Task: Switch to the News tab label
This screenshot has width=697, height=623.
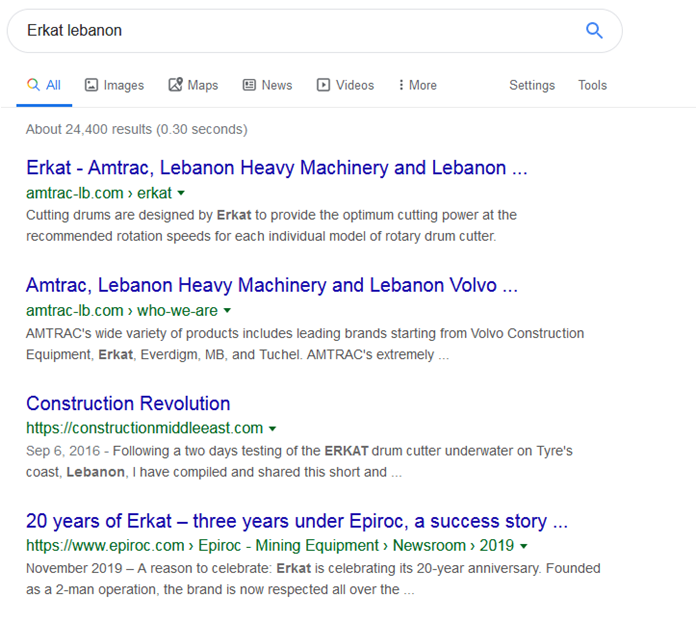Action: [x=276, y=85]
